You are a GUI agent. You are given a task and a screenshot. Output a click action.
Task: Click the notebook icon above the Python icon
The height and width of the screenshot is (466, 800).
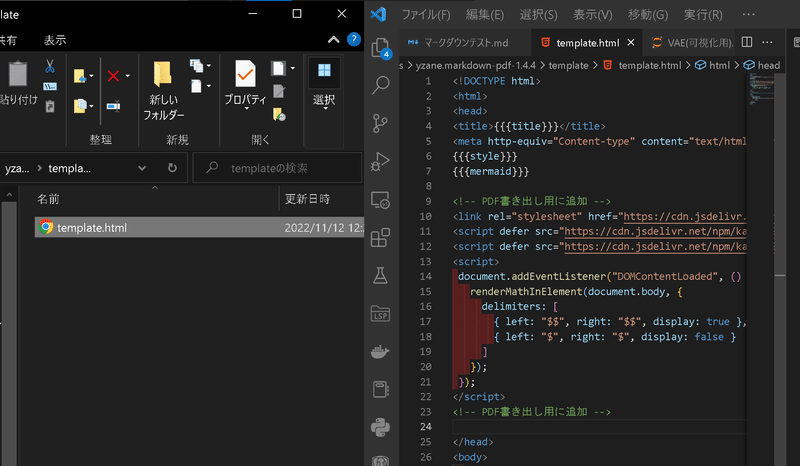coord(380,389)
